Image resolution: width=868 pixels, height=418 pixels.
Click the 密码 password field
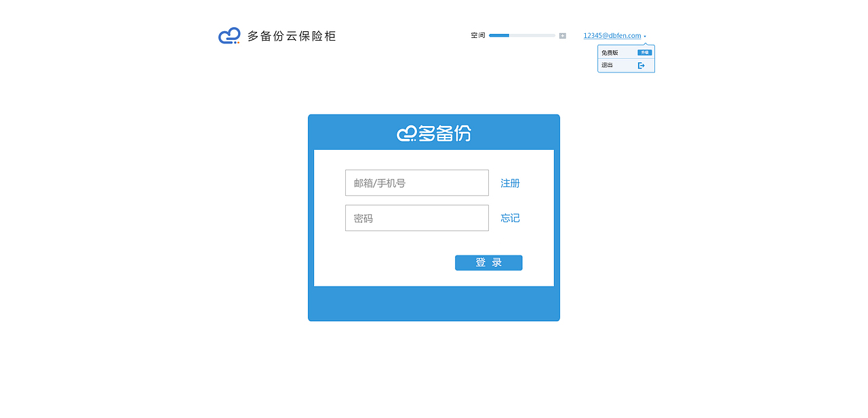pyautogui.click(x=416, y=217)
